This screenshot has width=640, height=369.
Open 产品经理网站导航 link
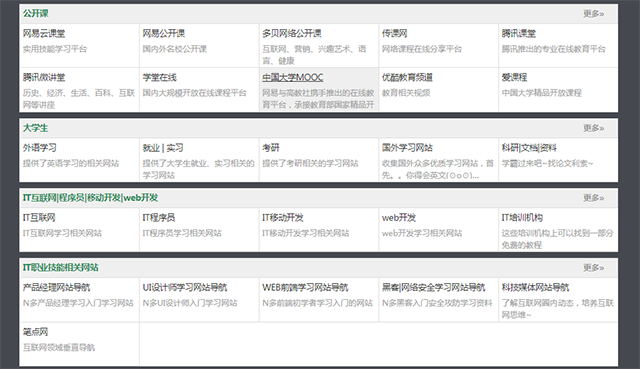[x=56, y=287]
